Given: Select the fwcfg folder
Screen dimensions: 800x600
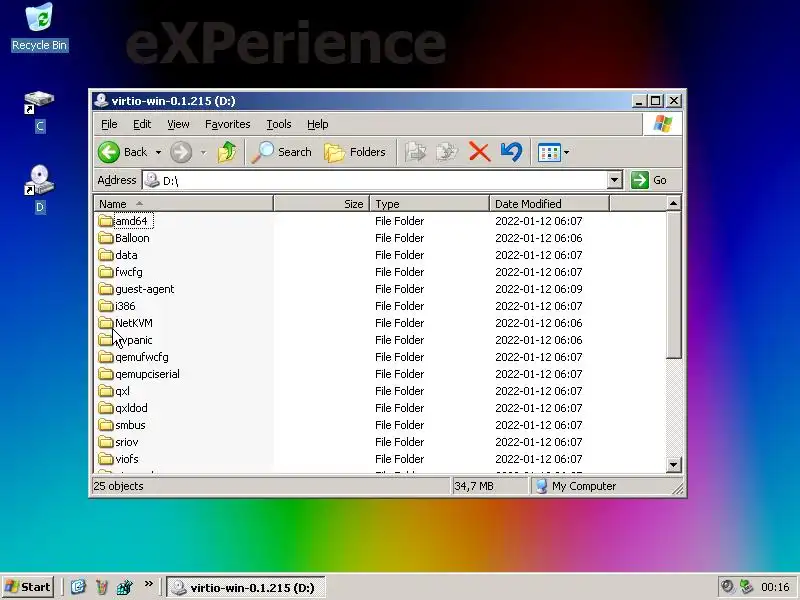Looking at the screenshot, I should [120, 272].
